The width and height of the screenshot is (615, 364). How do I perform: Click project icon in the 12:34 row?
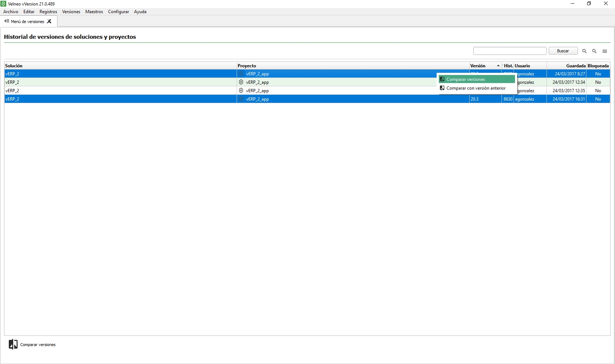click(x=241, y=82)
